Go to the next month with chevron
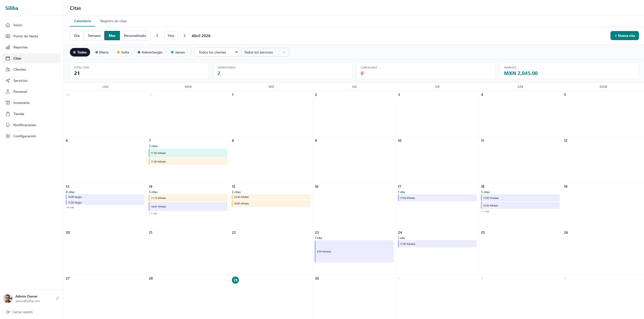Screen dimensions: 644x319 point(185,36)
